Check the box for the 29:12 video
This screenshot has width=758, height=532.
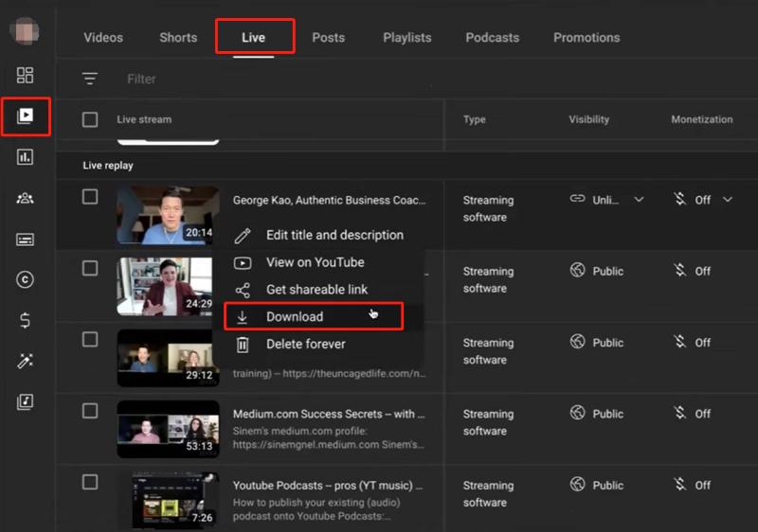pyautogui.click(x=90, y=340)
